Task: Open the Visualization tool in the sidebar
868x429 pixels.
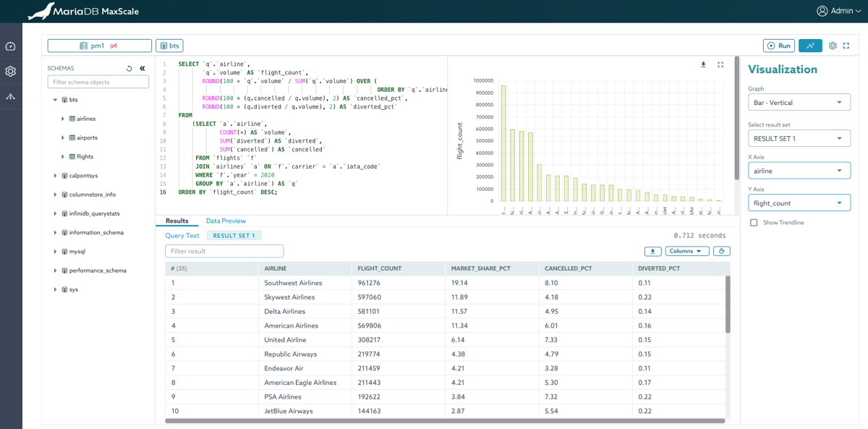Action: coord(10,96)
